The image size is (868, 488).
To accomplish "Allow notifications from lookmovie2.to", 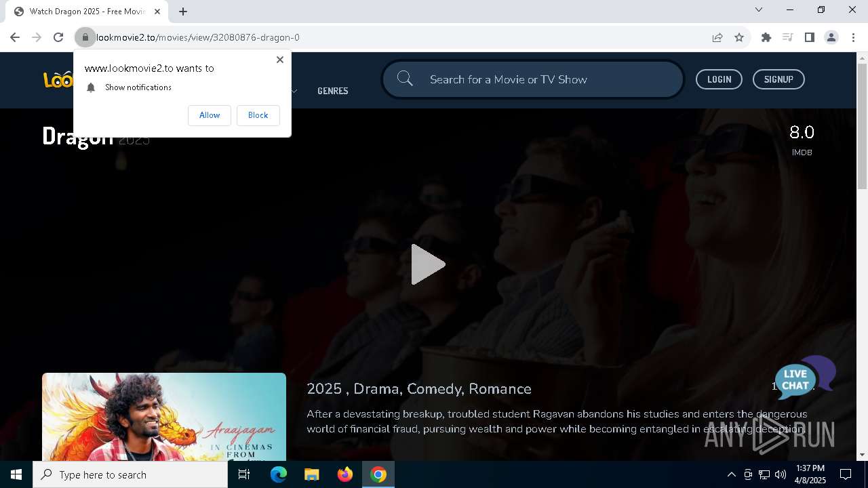I will 210,115.
